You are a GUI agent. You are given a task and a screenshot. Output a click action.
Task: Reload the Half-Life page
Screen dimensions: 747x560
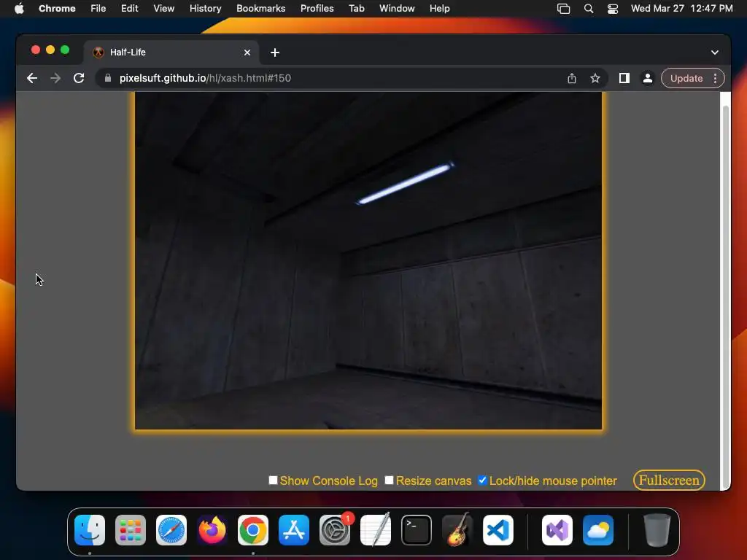pos(79,78)
